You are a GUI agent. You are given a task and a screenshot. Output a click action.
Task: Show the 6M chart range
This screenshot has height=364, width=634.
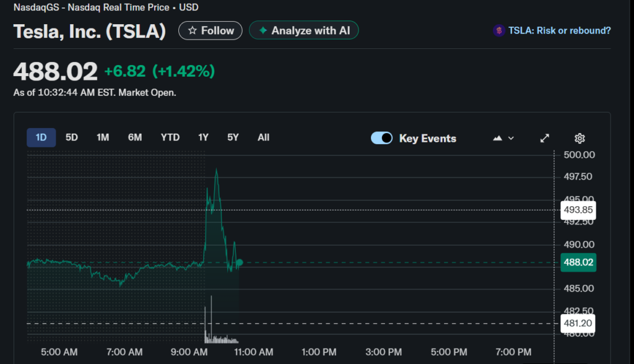tap(135, 137)
